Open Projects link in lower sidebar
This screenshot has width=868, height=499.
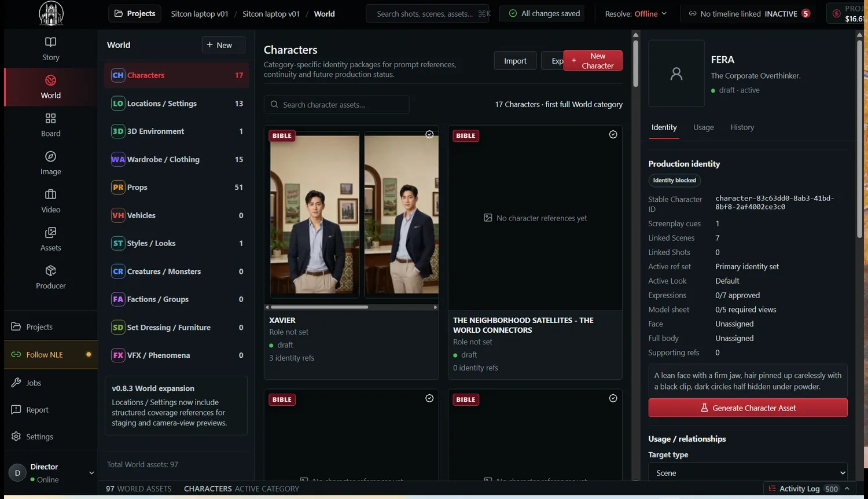(x=51, y=327)
